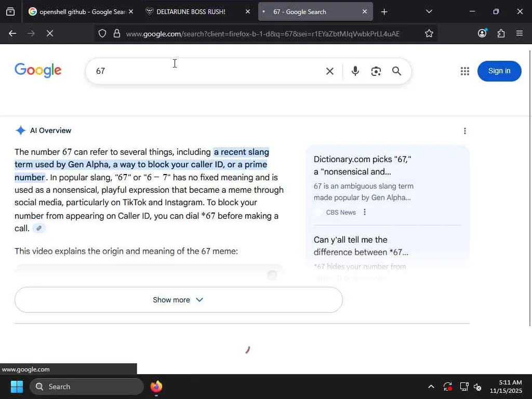Image resolution: width=532 pixels, height=399 pixels.
Task: Click the taskbar Search box
Action: pos(87,387)
